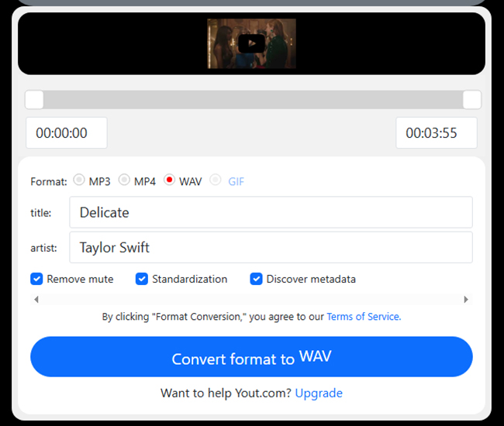Click the gray trim range slider track
Viewport: 504px width, 426px height.
pyautogui.click(x=253, y=100)
